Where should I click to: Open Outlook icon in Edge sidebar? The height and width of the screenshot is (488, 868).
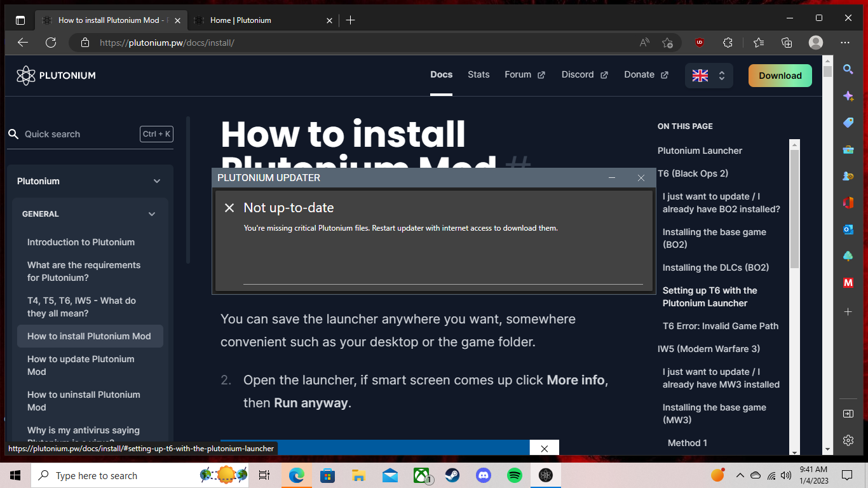point(848,229)
